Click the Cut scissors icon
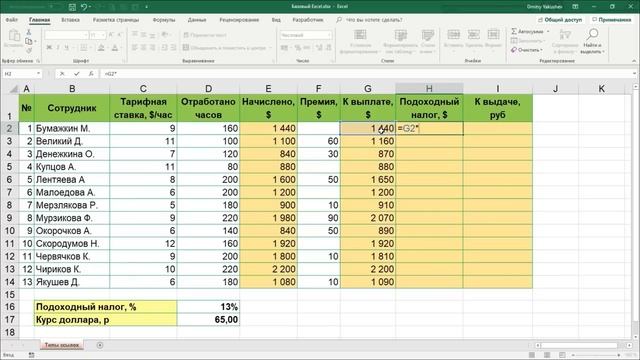Screen dimensions: 640x360 tap(29, 32)
